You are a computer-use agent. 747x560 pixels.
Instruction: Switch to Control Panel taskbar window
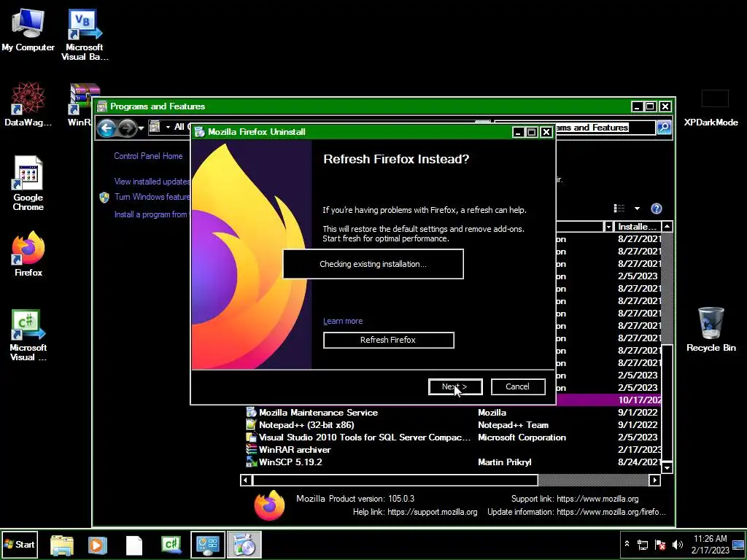(x=208, y=545)
